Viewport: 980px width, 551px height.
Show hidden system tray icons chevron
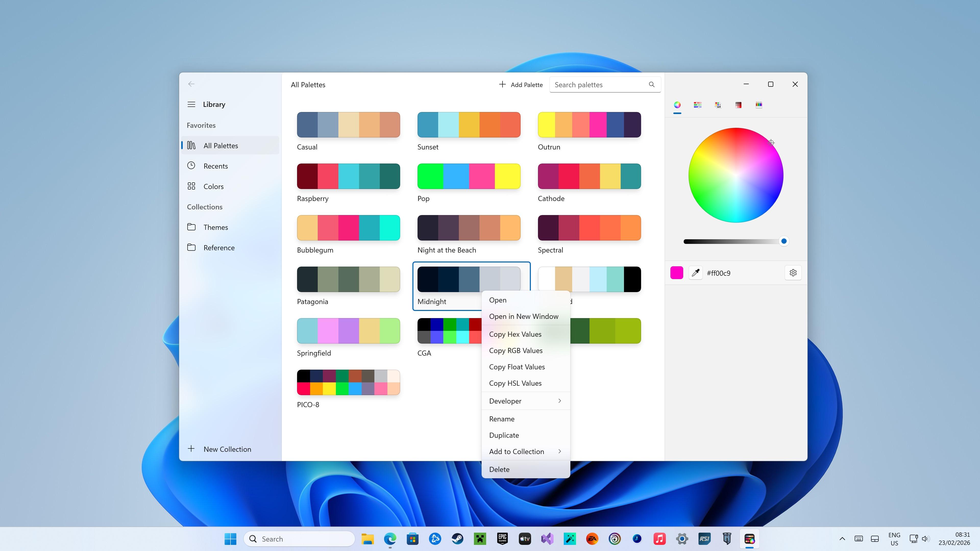coord(842,539)
